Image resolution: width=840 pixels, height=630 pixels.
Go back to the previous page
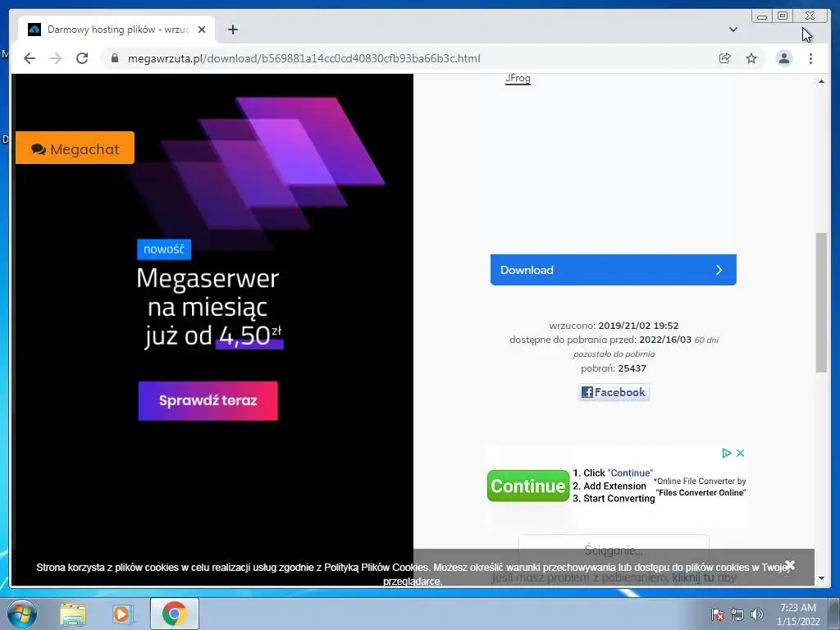(x=30, y=58)
